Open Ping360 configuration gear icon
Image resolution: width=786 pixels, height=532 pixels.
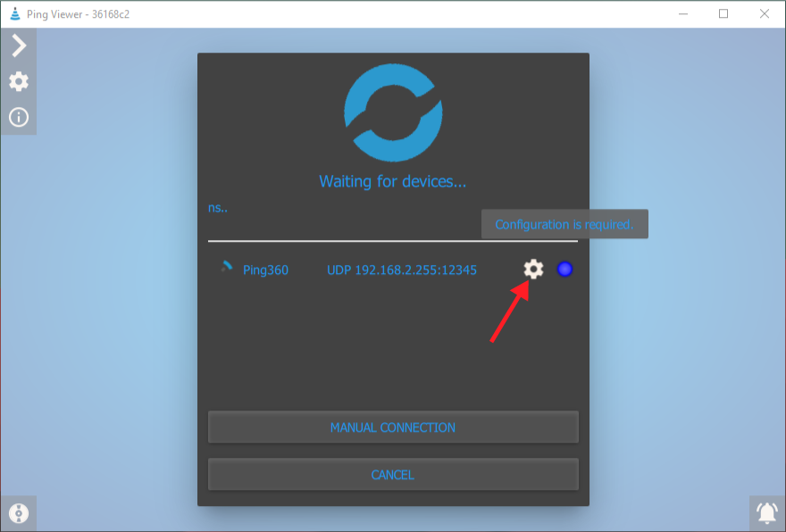(533, 269)
